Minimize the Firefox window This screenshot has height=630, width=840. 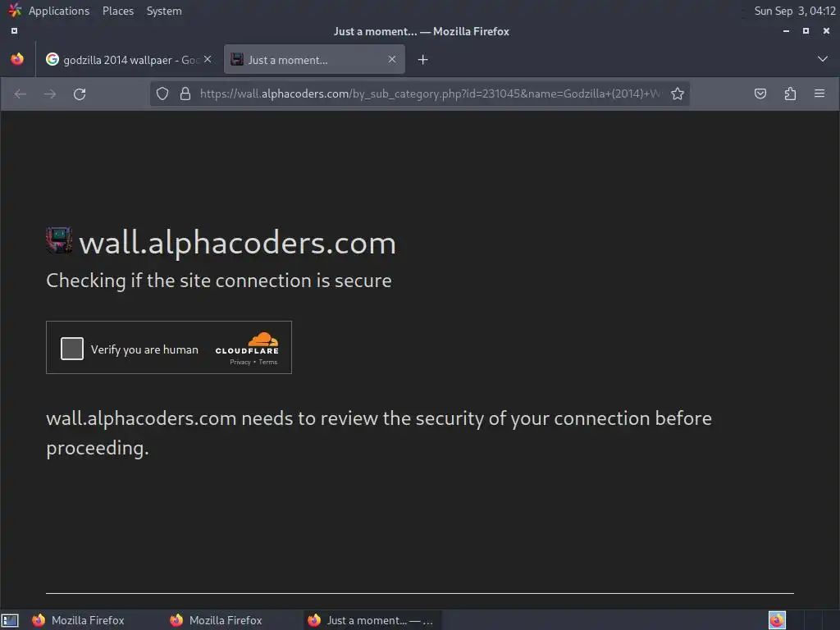(x=786, y=31)
